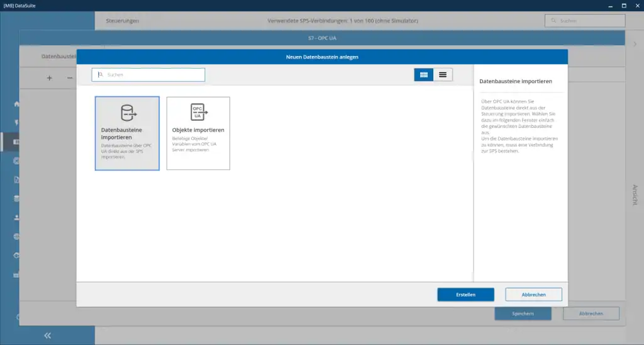Click the Neuen Datenbaustein anlegen title bar
This screenshot has height=345, width=644.
coord(322,57)
